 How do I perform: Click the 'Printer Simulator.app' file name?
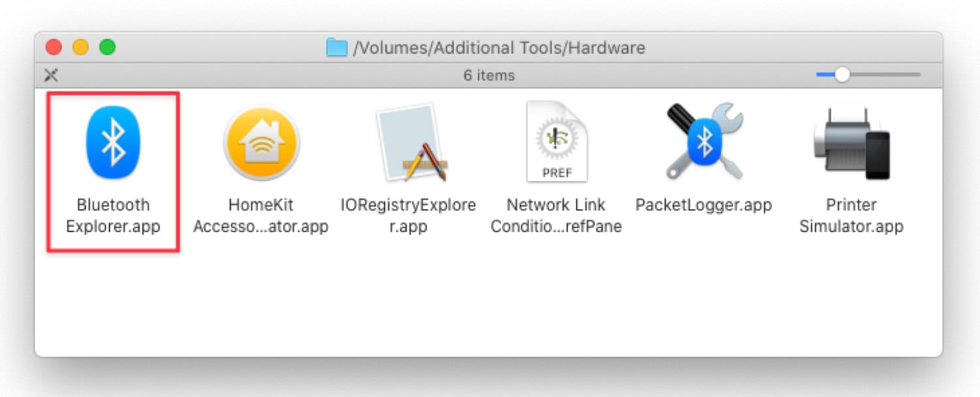851,215
